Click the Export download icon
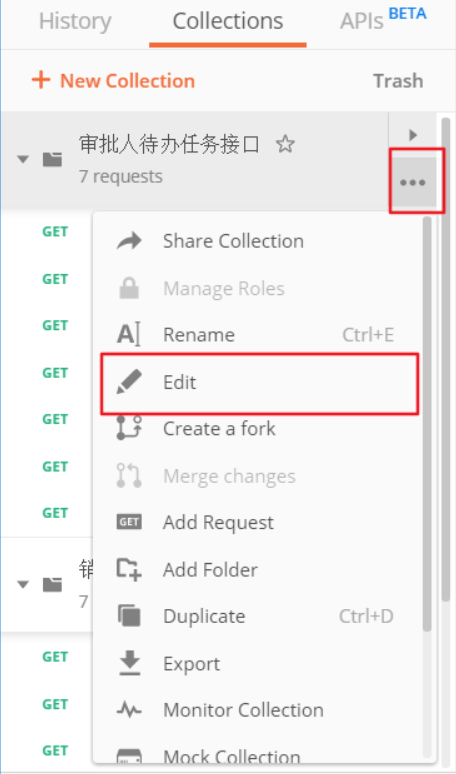 [130, 663]
